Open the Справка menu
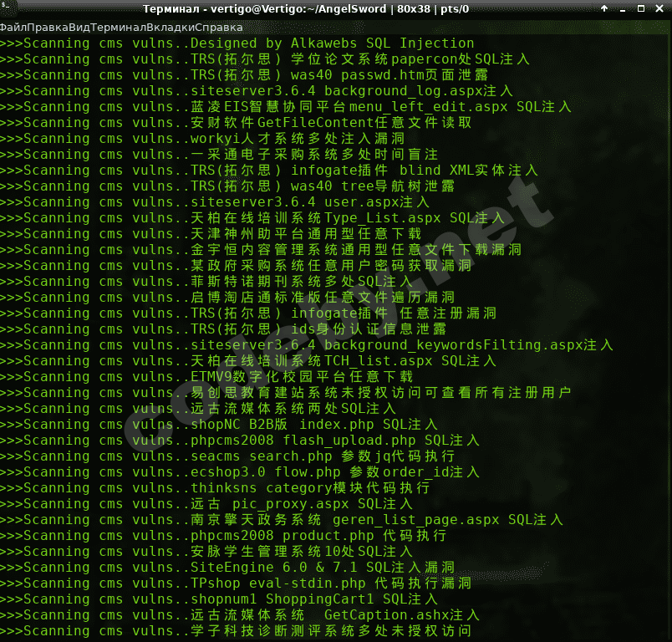 pos(219,28)
